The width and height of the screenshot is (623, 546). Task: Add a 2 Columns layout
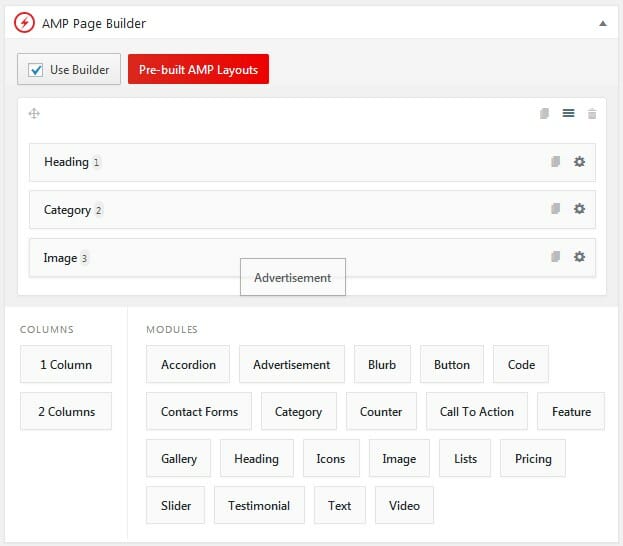66,411
